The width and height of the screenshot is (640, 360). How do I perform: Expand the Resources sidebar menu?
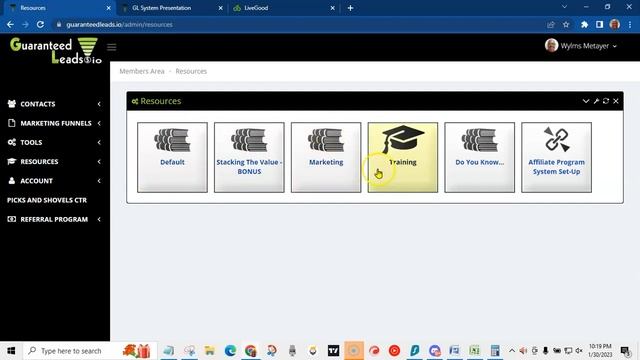click(55, 162)
